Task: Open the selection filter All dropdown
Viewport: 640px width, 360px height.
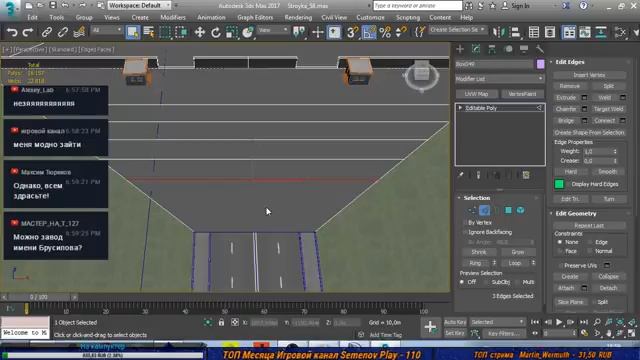Action: [x=107, y=30]
